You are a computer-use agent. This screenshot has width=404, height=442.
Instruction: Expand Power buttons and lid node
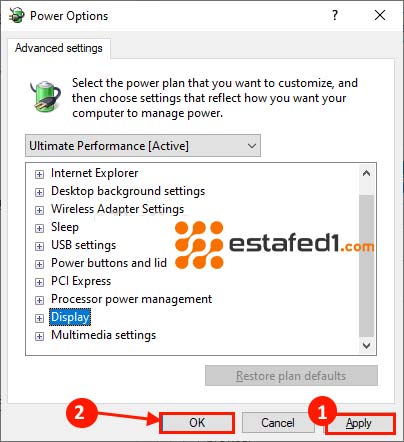39,264
